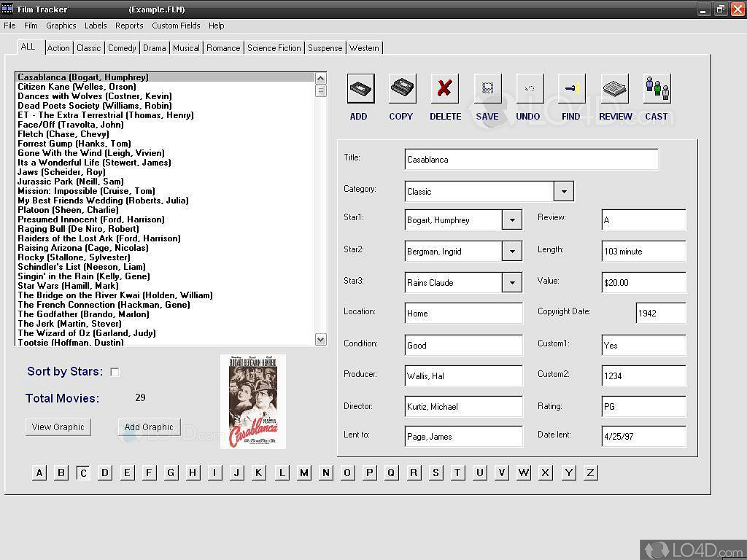747x560 pixels.
Task: Click the ADD cassette icon
Action: pyautogui.click(x=359, y=87)
